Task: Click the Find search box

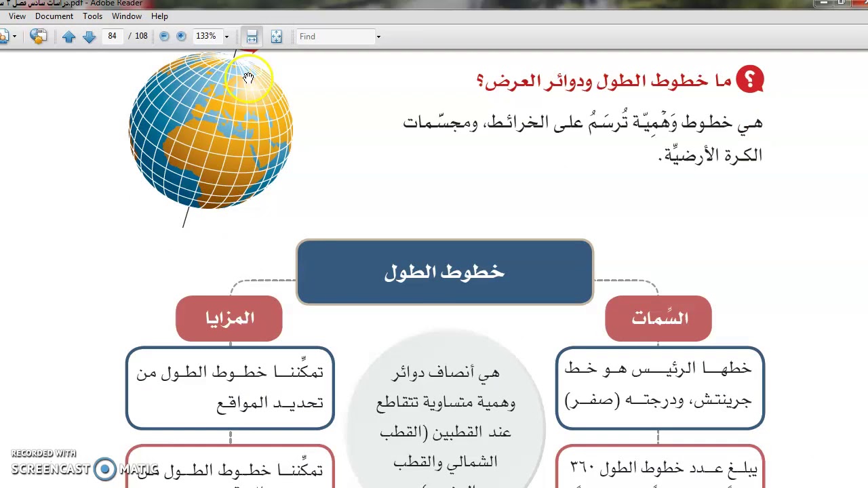Action: 336,37
